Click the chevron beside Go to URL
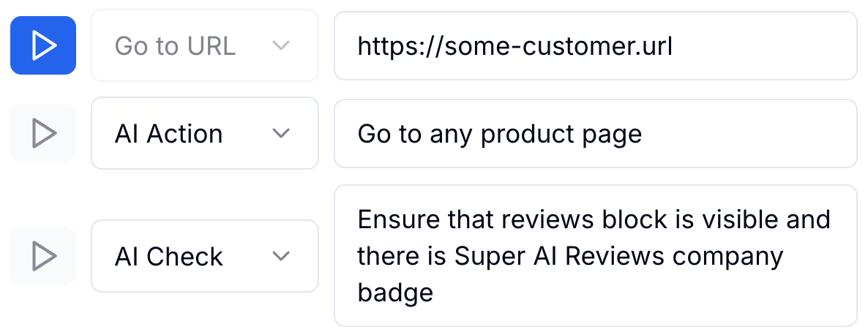The image size is (868, 335). point(281,45)
